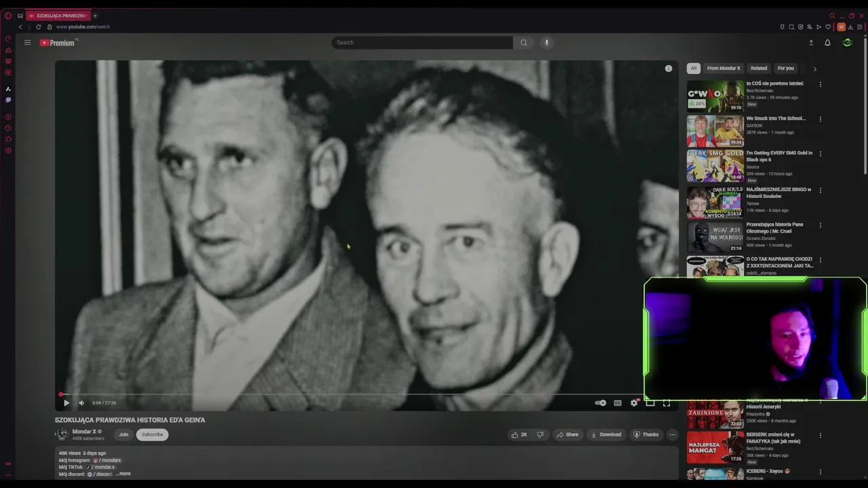Open more actions ellipsis under video
The image size is (868, 488).
pos(672,434)
